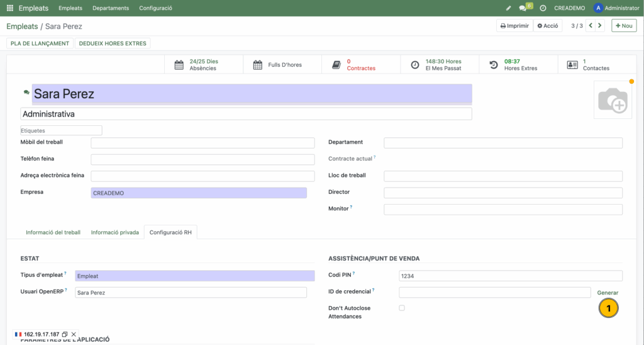Click the pencil edit icon in top bar
Viewport: 644px width, 345px height.
[x=508, y=8]
